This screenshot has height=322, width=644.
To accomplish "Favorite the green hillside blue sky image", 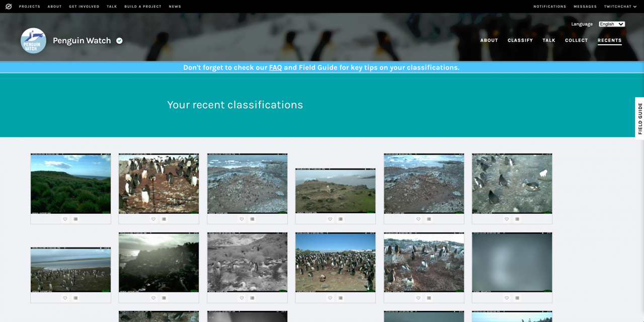I will 65,219.
